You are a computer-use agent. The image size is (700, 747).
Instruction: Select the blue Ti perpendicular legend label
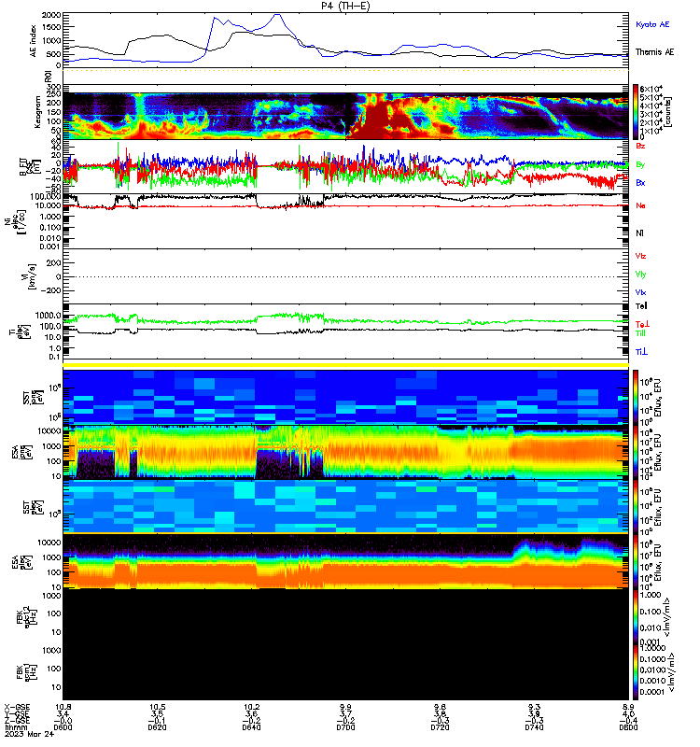coord(641,352)
